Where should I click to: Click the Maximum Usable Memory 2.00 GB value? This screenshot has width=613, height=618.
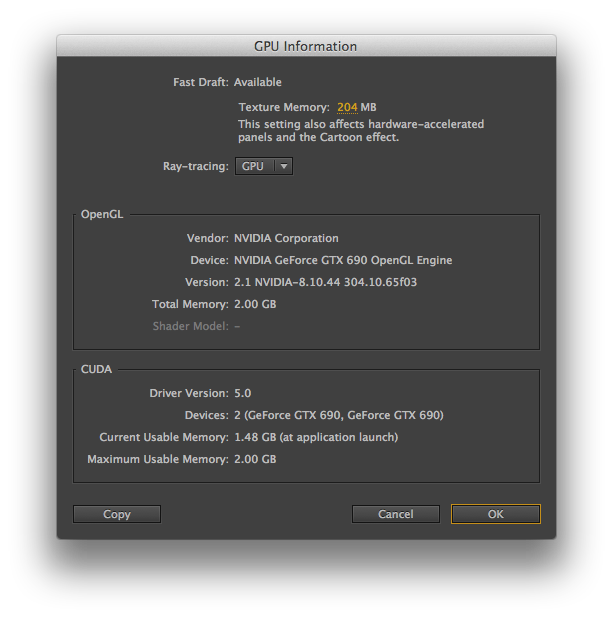(x=255, y=460)
